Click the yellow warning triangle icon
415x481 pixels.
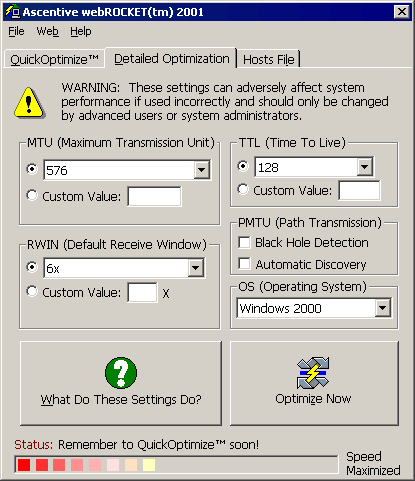click(29, 103)
